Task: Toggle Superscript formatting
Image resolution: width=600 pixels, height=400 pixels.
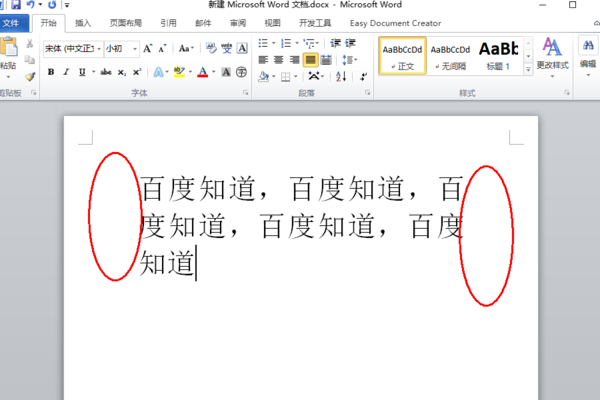Action: 137,72
